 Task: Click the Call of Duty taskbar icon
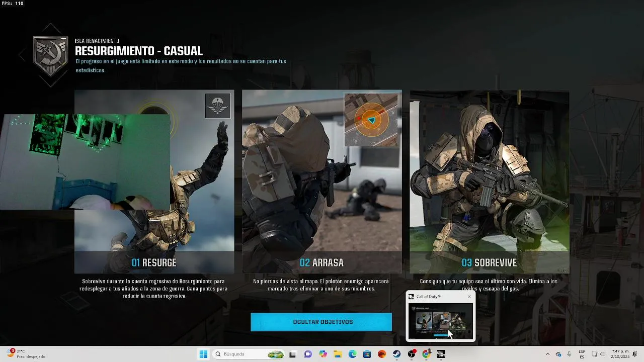point(441,354)
